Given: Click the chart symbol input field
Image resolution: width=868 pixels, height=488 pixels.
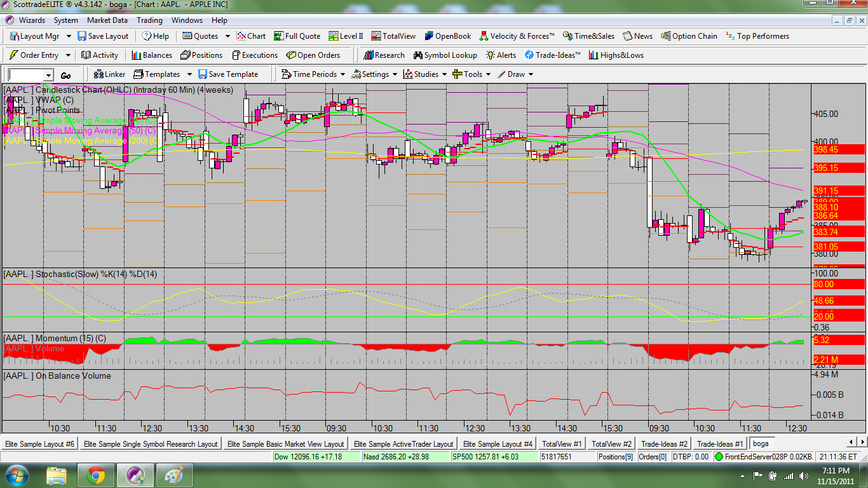Looking at the screenshot, I should click(26, 75).
